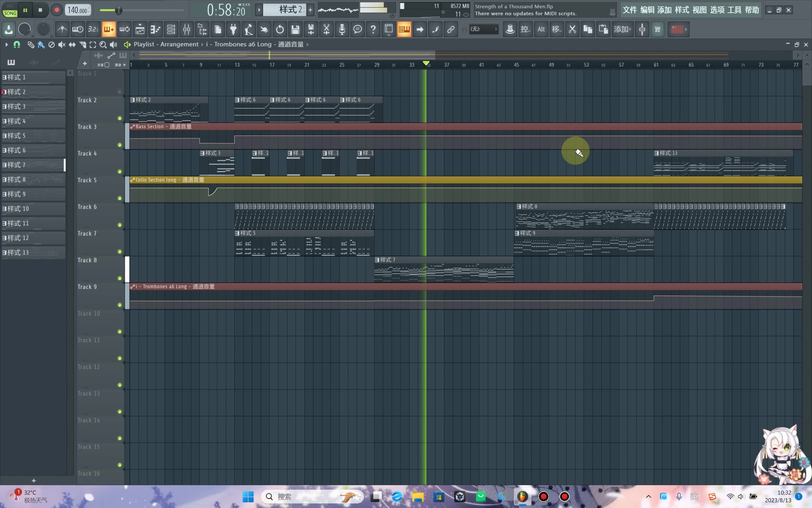Viewport: 812px width, 508px height.
Task: Mute Track 12 with its green light
Action: pos(120,385)
